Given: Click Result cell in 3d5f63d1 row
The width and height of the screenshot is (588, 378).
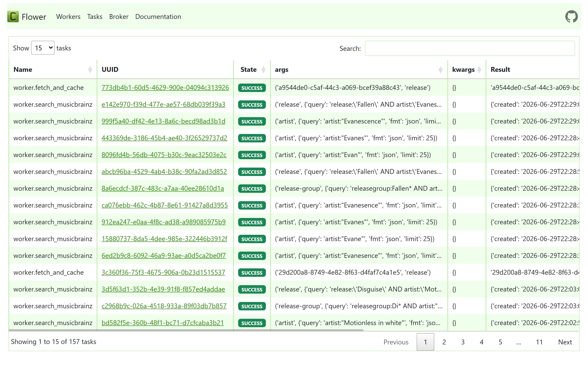Looking at the screenshot, I should pyautogui.click(x=533, y=289).
